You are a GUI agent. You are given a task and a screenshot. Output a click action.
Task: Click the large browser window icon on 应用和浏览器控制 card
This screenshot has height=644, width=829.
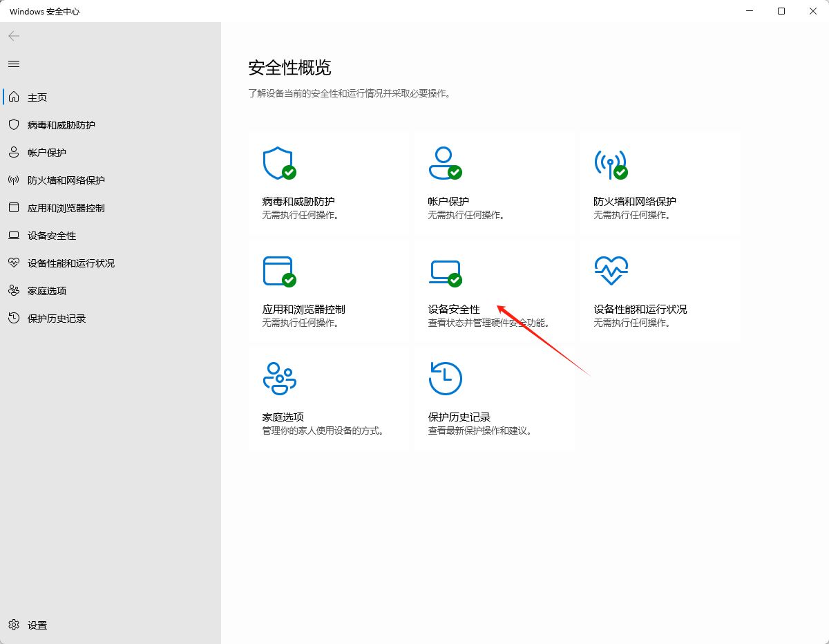click(279, 272)
